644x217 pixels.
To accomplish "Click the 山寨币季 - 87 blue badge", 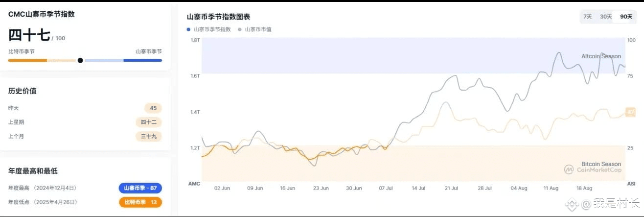I will pyautogui.click(x=140, y=188).
